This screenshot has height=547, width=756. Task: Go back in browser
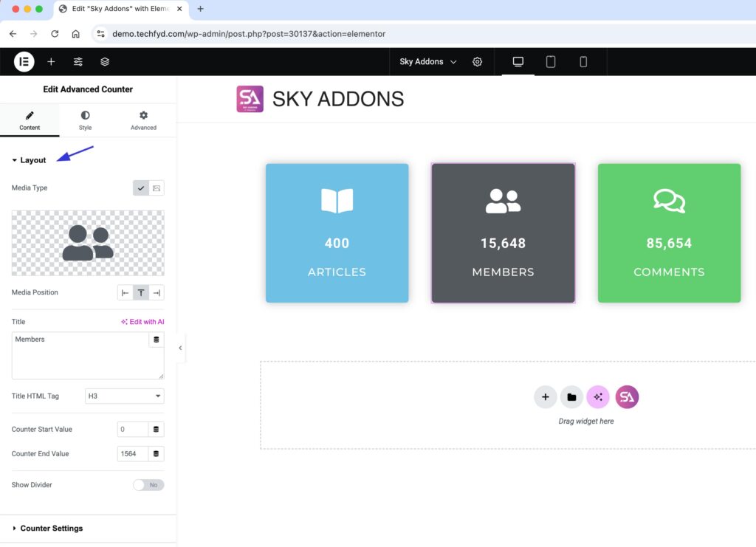click(x=13, y=34)
